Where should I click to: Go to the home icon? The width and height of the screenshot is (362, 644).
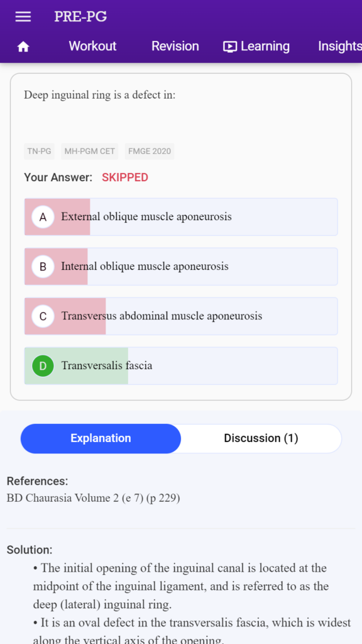[23, 47]
